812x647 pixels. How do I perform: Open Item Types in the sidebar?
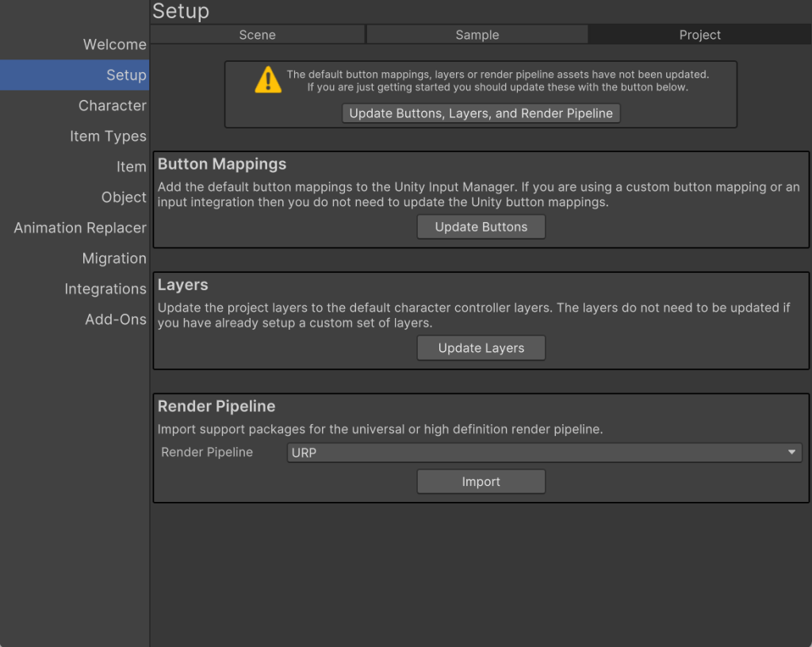108,136
